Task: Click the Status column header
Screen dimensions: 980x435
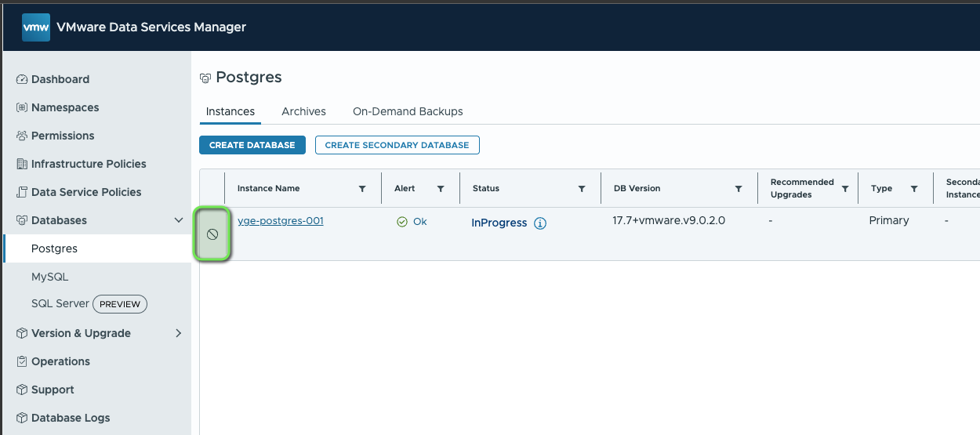Action: (486, 188)
